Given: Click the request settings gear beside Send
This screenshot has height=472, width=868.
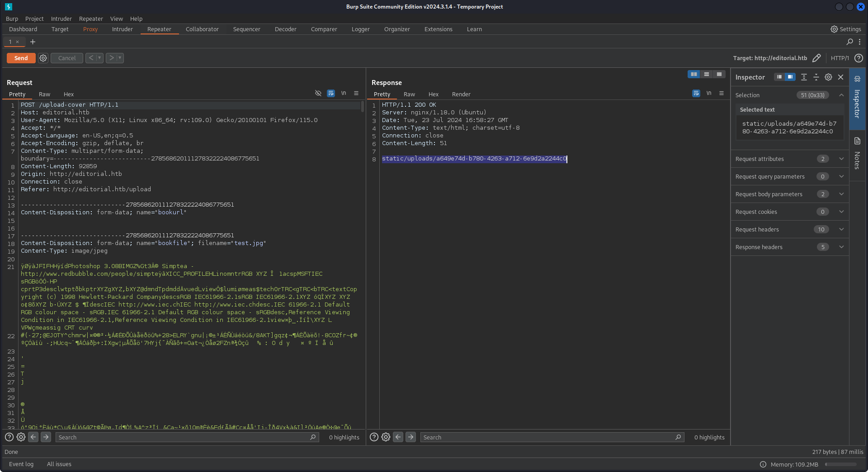Looking at the screenshot, I should point(43,58).
